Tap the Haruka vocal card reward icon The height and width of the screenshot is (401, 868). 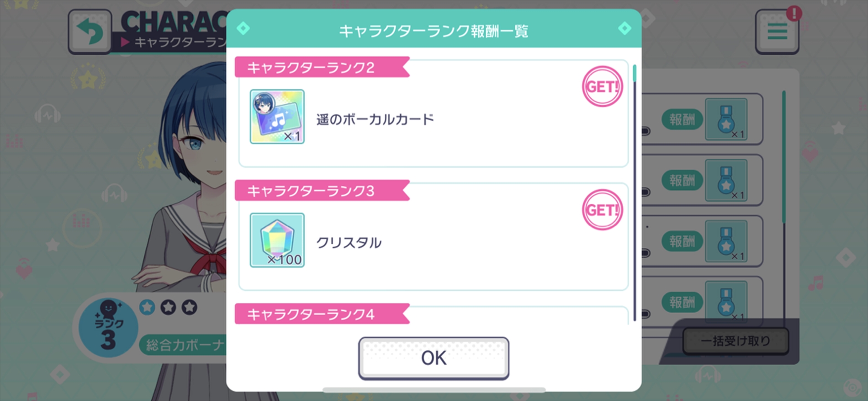click(x=277, y=117)
